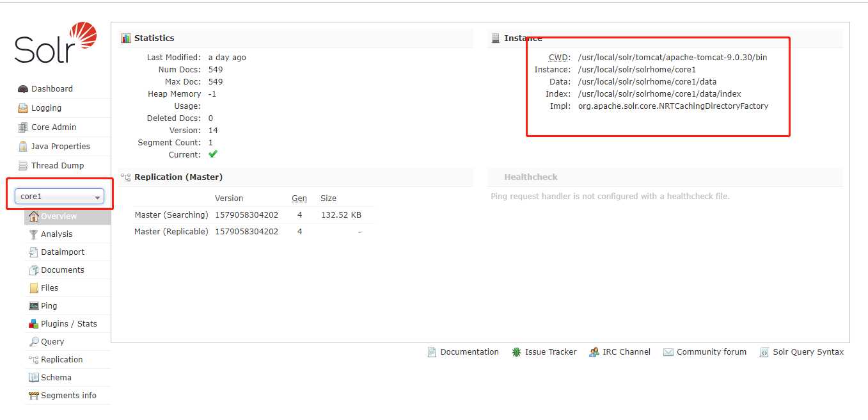Click the green Current checkmark icon
Viewport: 868px width, 420px height.
(x=213, y=154)
